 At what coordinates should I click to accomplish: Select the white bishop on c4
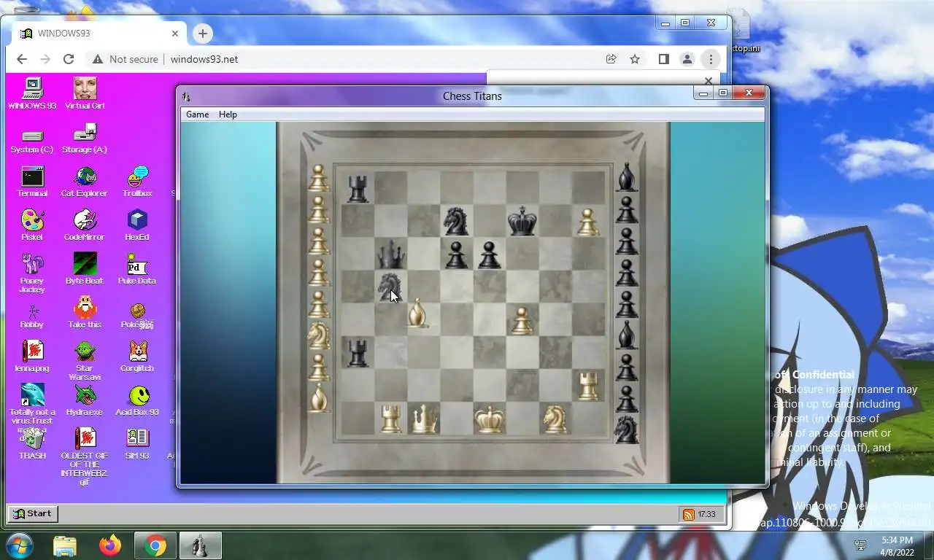tap(417, 313)
